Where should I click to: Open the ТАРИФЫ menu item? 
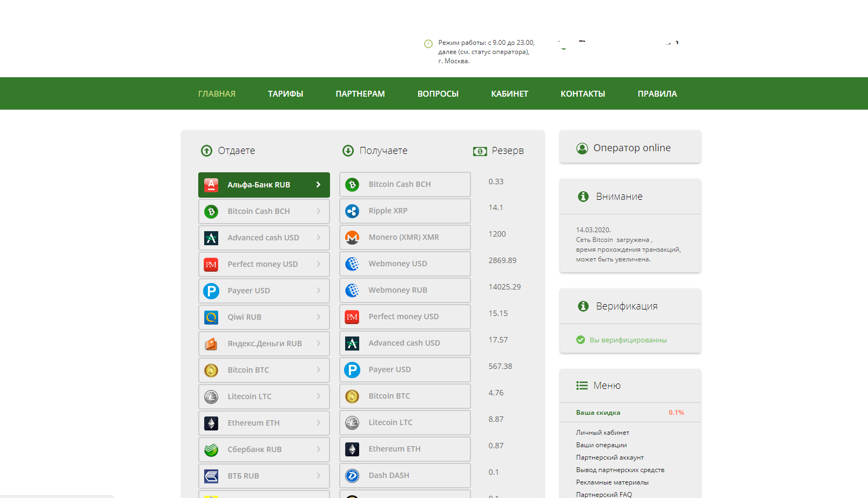click(x=285, y=94)
